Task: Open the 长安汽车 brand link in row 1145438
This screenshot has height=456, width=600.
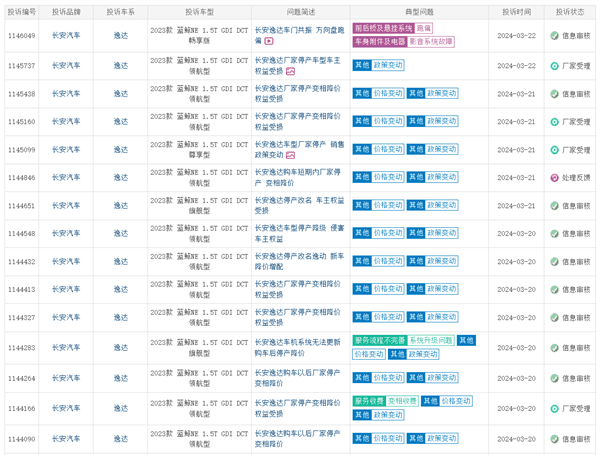Action: (66, 93)
